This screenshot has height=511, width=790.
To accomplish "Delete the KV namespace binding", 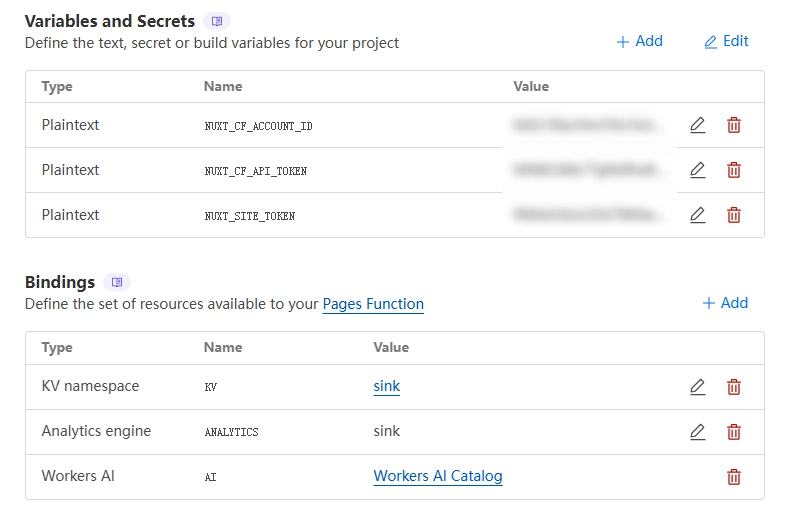I will point(733,387).
